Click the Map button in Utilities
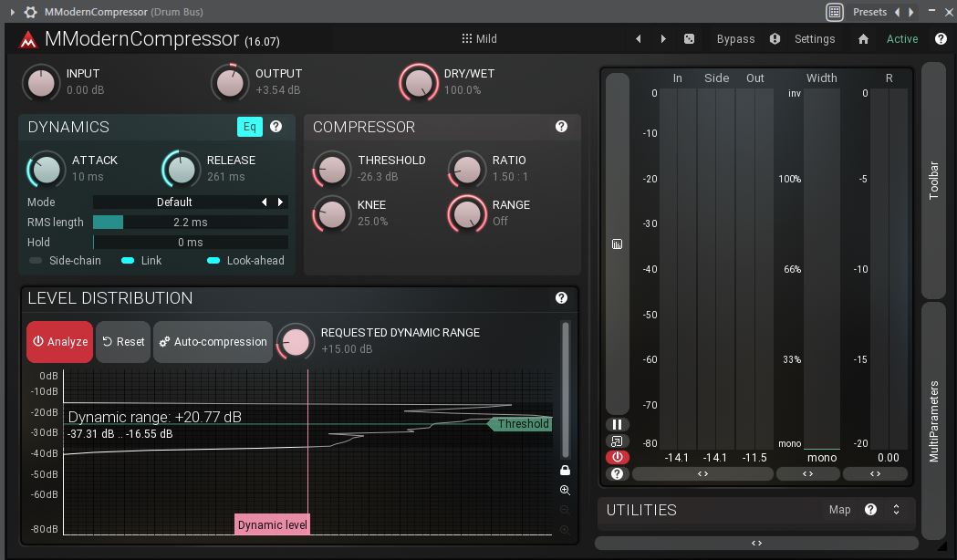This screenshot has width=957, height=560. 840,509
